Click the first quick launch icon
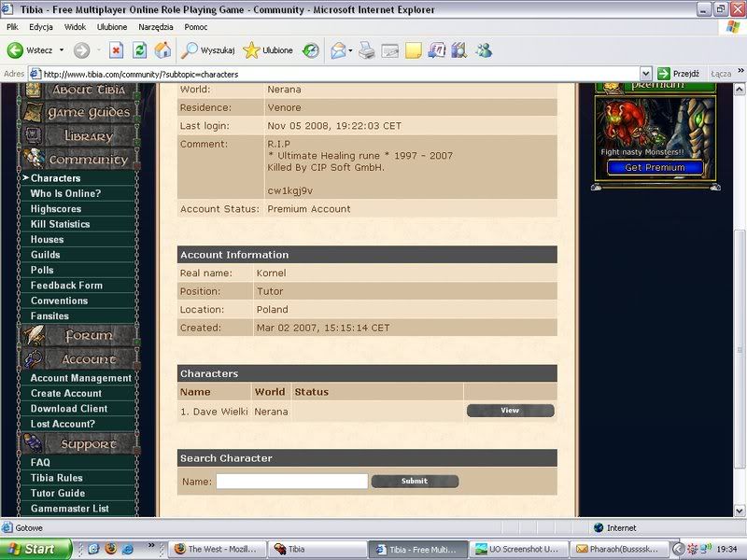Screen dimensions: 747x560 pyautogui.click(x=93, y=549)
